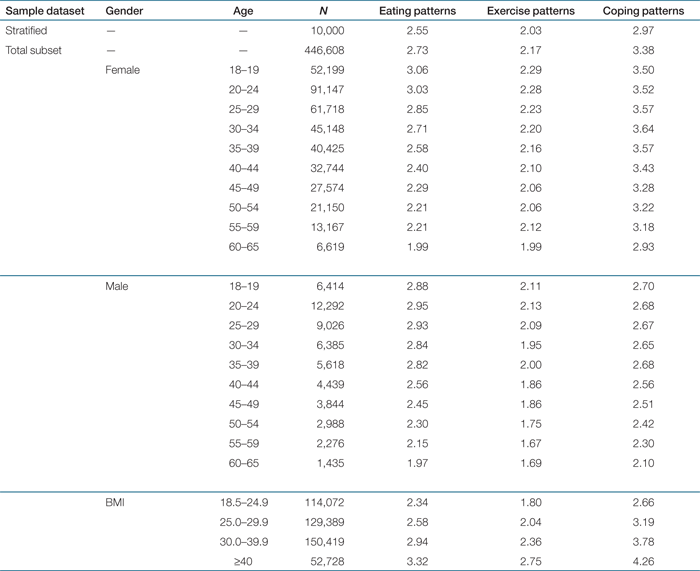The width and height of the screenshot is (700, 571).
Task: Select the N value 91,147
Action: point(328,89)
